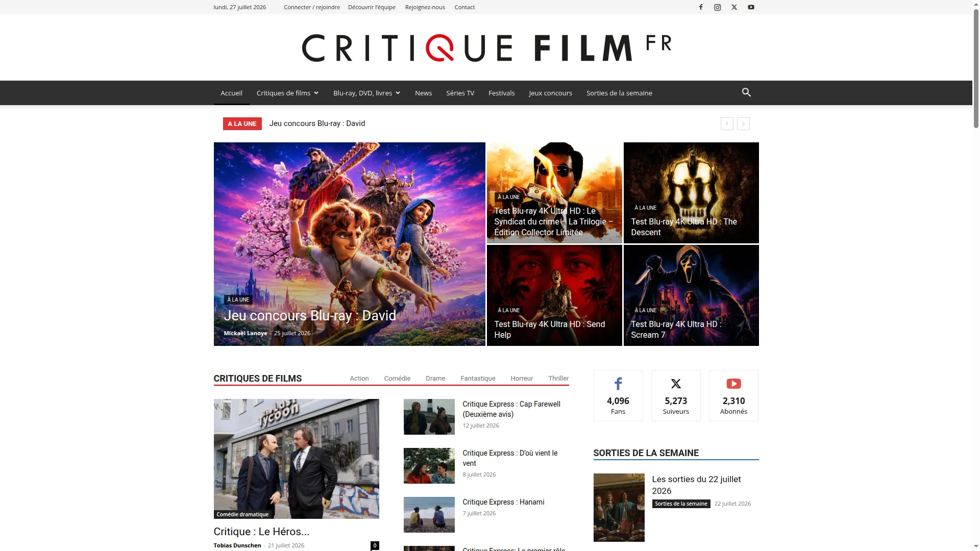Viewport: 980px width, 551px height.
Task: Click the Hanami review thumbnail
Action: [x=429, y=515]
